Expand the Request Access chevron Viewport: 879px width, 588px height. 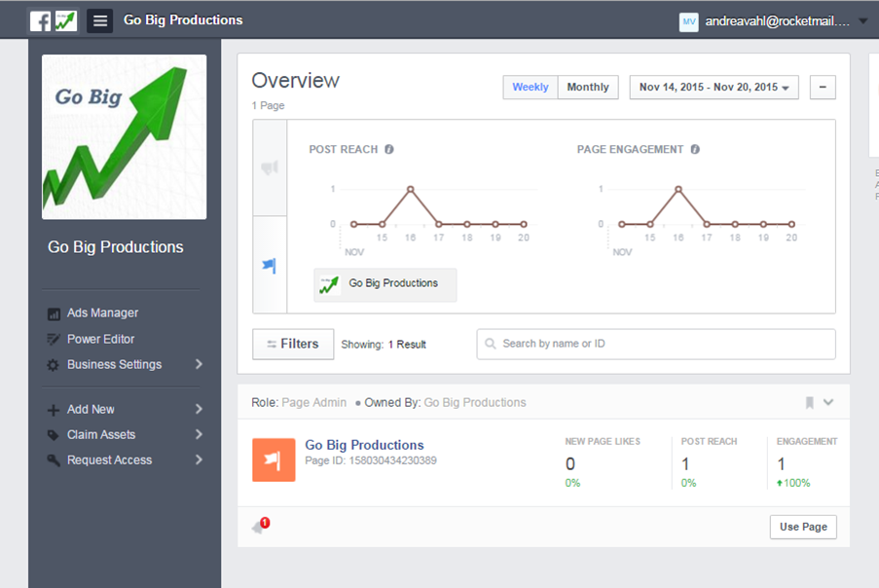[x=199, y=459]
